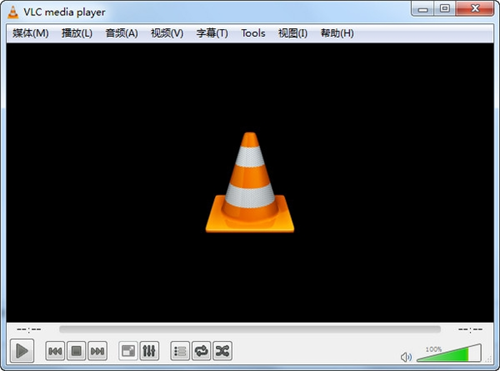This screenshot has height=371, width=500.
Task: Set volume on the green volume slider
Action: [x=449, y=353]
